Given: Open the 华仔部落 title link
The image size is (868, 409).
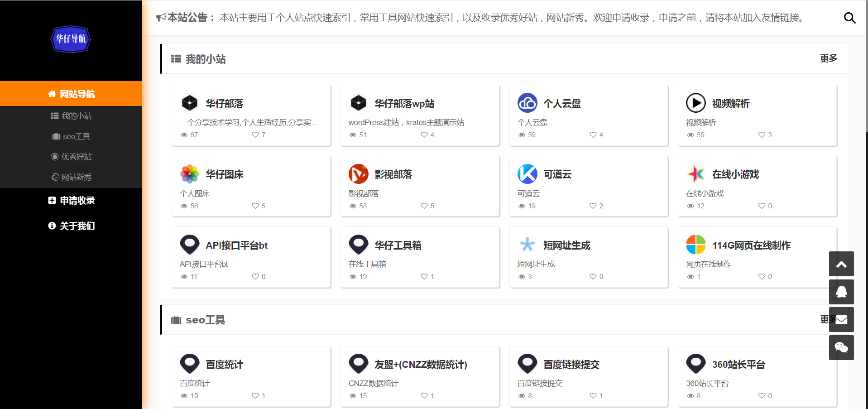Looking at the screenshot, I should pyautogui.click(x=225, y=104).
